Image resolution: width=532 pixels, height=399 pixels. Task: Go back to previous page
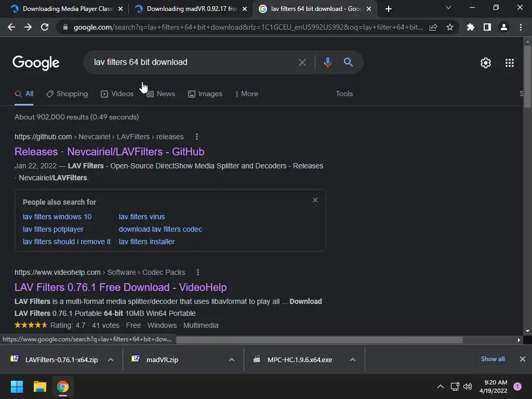(11, 27)
